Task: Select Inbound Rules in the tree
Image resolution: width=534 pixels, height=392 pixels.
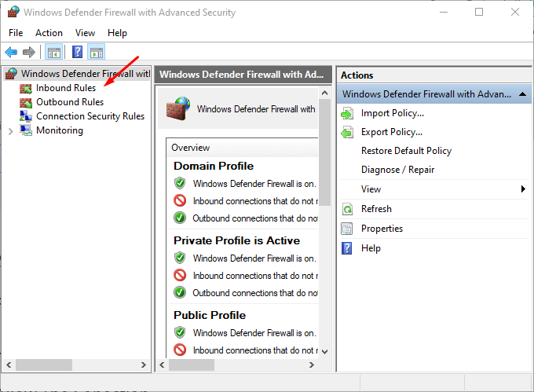Action: click(66, 88)
